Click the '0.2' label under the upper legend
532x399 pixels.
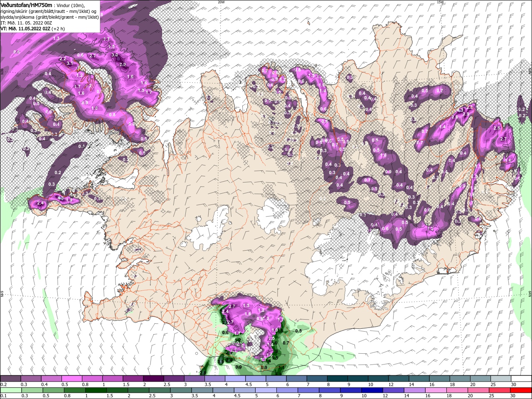pyautogui.click(x=3, y=384)
